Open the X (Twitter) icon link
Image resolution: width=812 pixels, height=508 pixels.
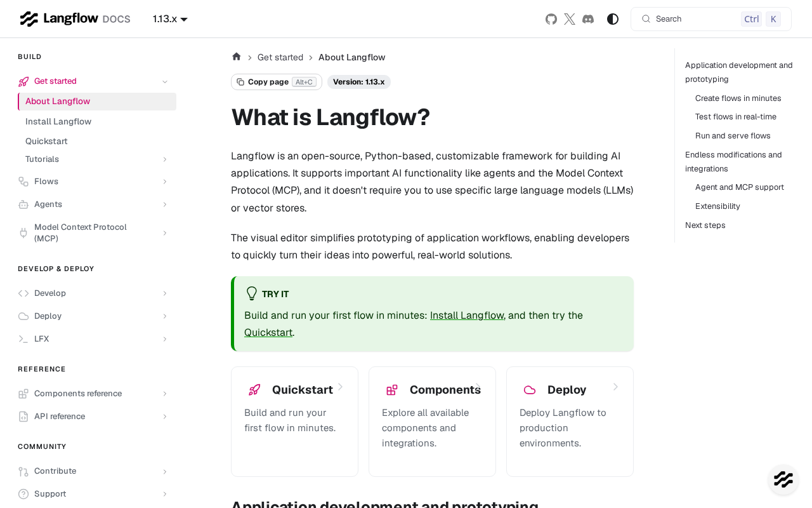[x=570, y=19]
